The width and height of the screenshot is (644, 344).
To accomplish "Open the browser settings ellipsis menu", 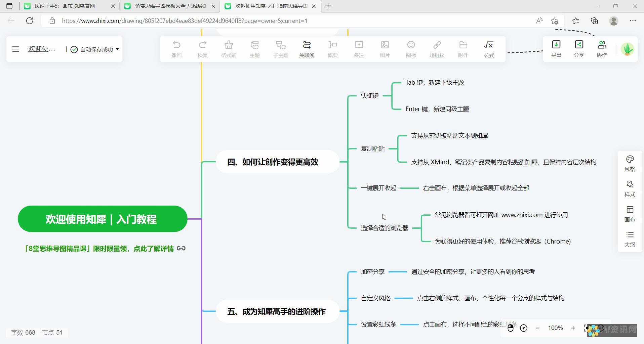I will [x=633, y=21].
